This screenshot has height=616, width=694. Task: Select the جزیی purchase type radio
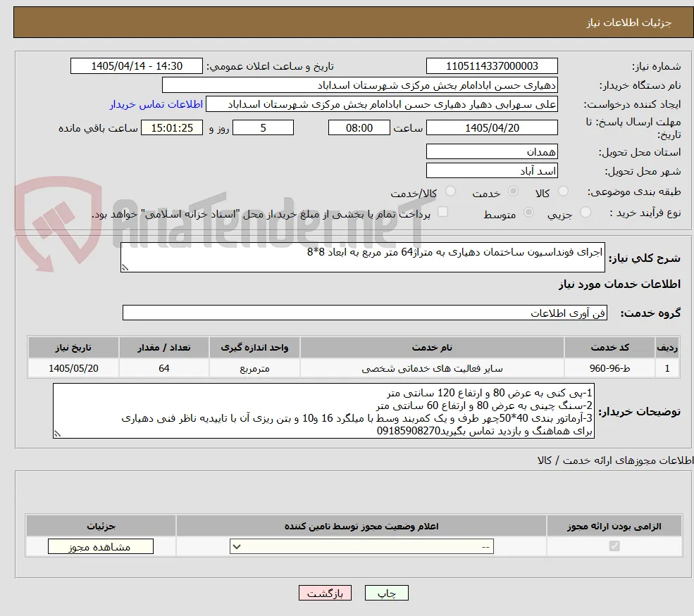tap(585, 213)
